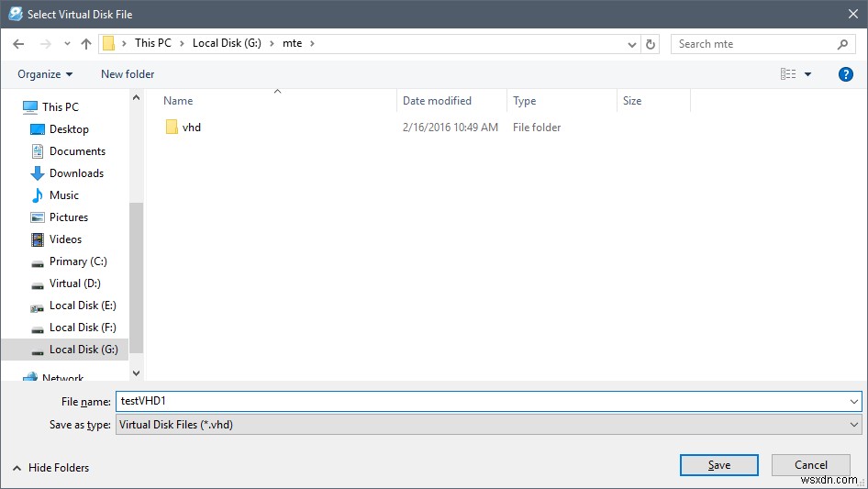
Task: Click the vhd folder icon
Action: pyautogui.click(x=172, y=127)
